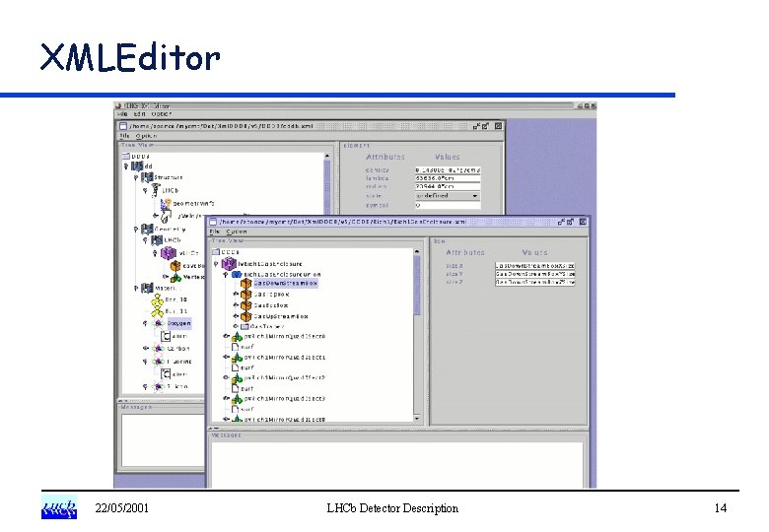Viewport: 769px width, 532px height.
Task: Expand the GasTopBox node handle
Action: coord(236,295)
